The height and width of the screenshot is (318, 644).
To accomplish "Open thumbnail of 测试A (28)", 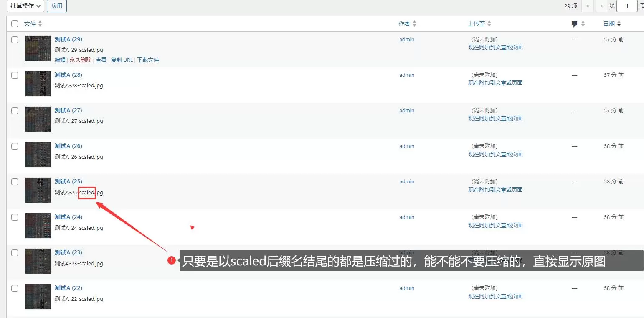I will (x=38, y=84).
